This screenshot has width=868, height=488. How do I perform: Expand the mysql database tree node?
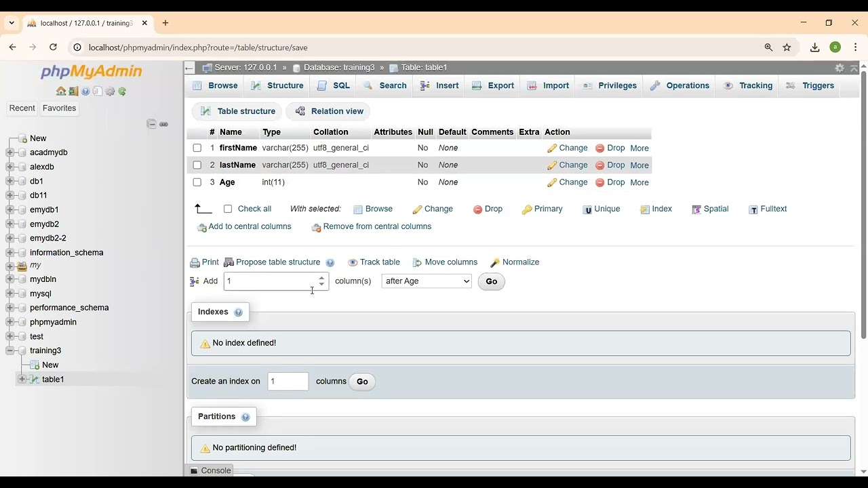tap(10, 293)
